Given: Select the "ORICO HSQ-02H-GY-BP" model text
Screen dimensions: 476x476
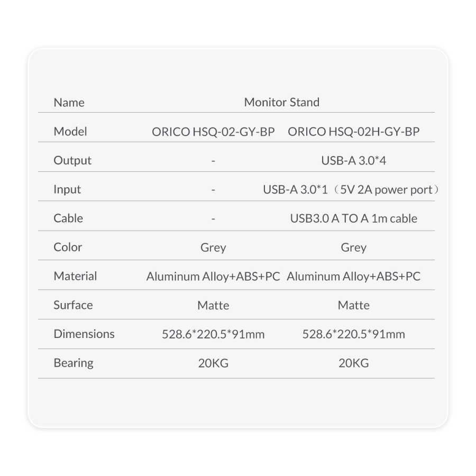Looking at the screenshot, I should [353, 132].
